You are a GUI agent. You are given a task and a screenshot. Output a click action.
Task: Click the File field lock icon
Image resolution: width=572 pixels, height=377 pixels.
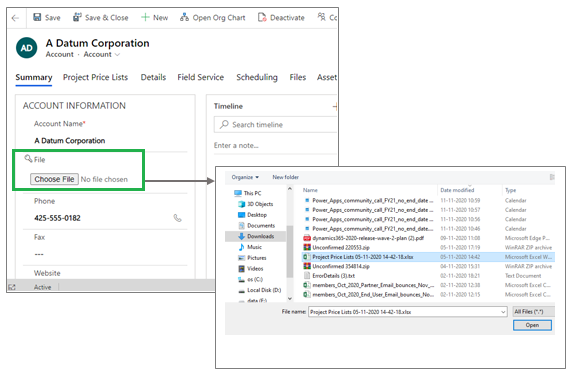(28, 158)
